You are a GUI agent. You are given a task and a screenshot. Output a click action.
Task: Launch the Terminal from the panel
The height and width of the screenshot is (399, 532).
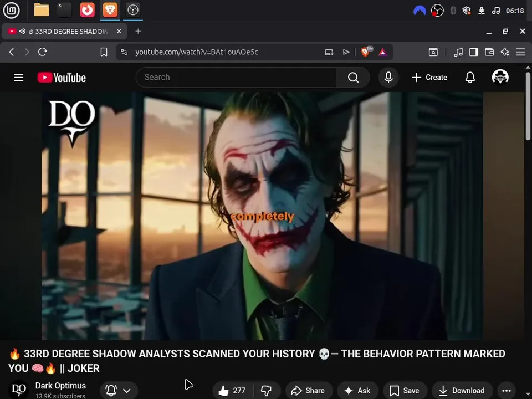(x=64, y=10)
